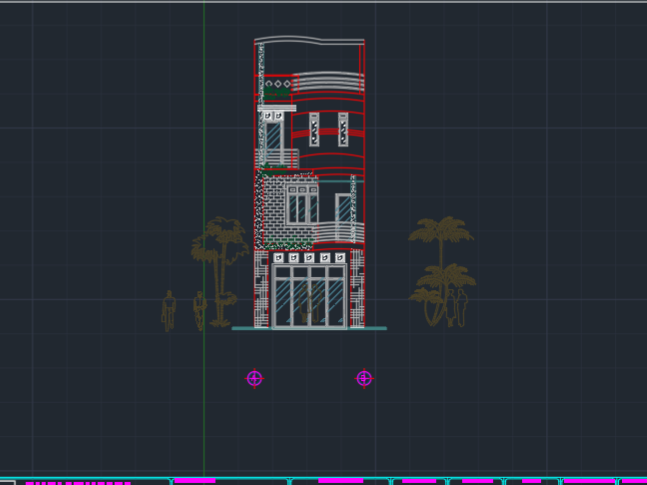The width and height of the screenshot is (647, 485).
Task: Select the right magenta grid axis marker
Action: [364, 378]
